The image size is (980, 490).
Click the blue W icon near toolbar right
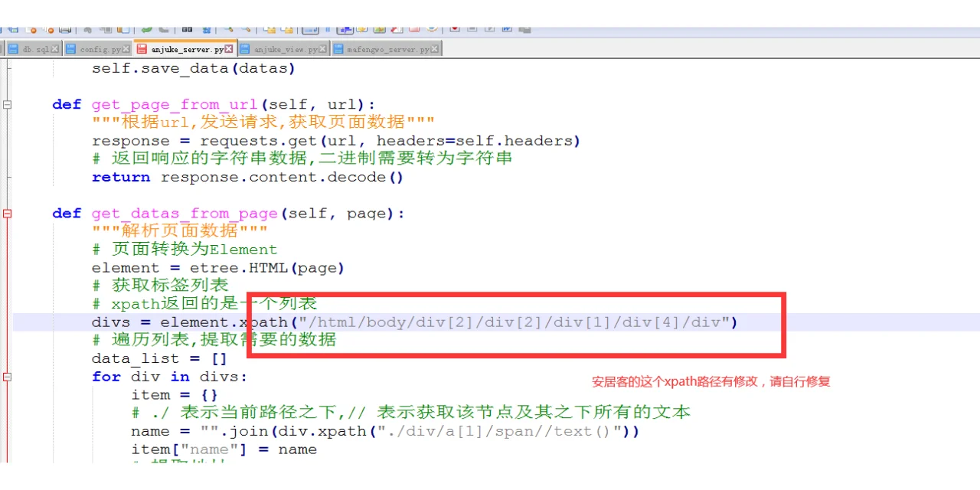[508, 29]
